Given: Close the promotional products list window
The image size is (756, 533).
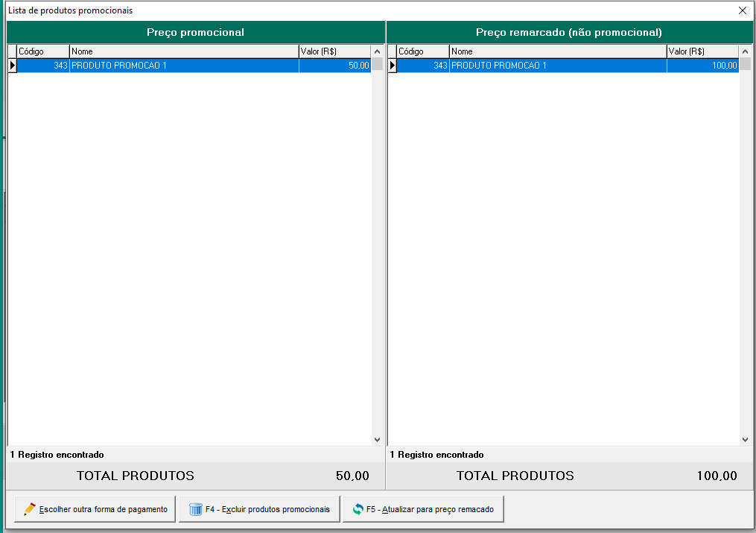Looking at the screenshot, I should pos(742,10).
